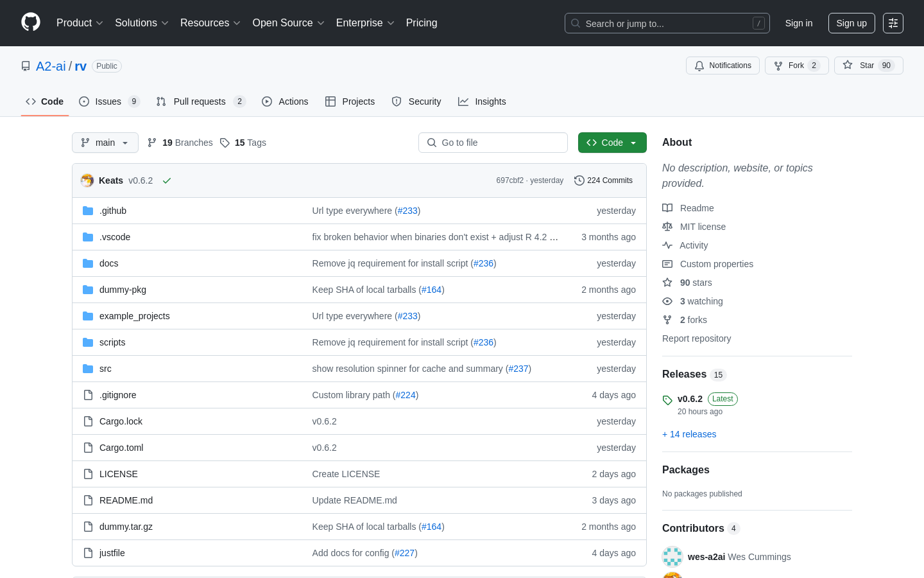Click the Notifications bell icon

click(x=699, y=66)
